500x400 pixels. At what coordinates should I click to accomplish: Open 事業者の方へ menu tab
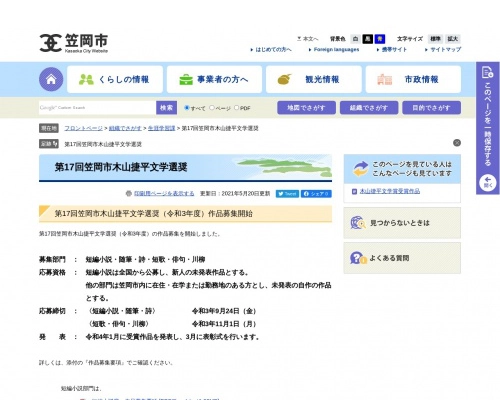(x=214, y=79)
